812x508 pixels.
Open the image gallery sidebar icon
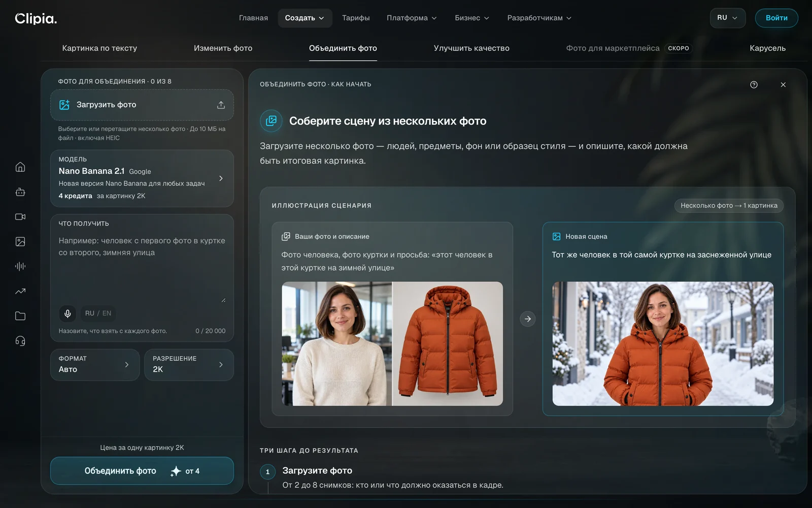pos(20,242)
